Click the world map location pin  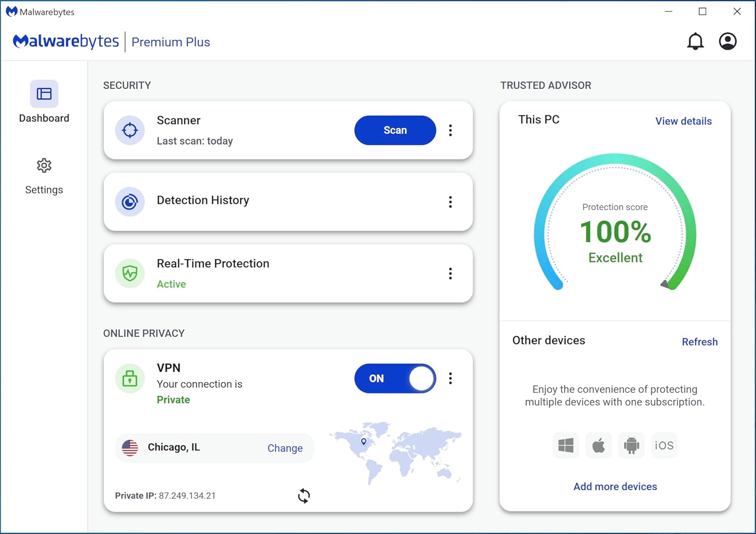pyautogui.click(x=363, y=441)
